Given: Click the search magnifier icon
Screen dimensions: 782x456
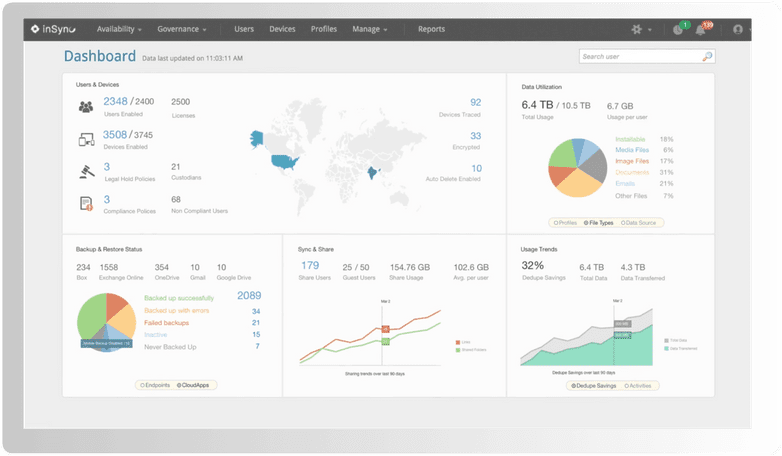Looking at the screenshot, I should 707,57.
